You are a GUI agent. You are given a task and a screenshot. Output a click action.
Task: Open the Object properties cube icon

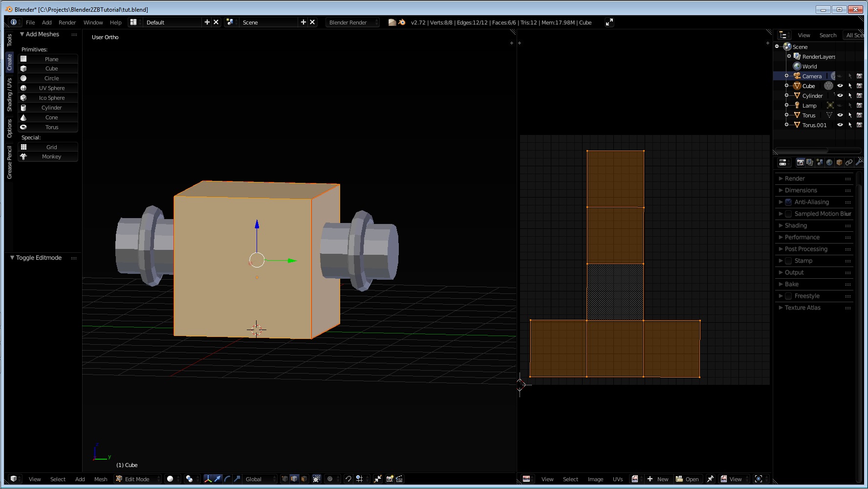pyautogui.click(x=839, y=162)
